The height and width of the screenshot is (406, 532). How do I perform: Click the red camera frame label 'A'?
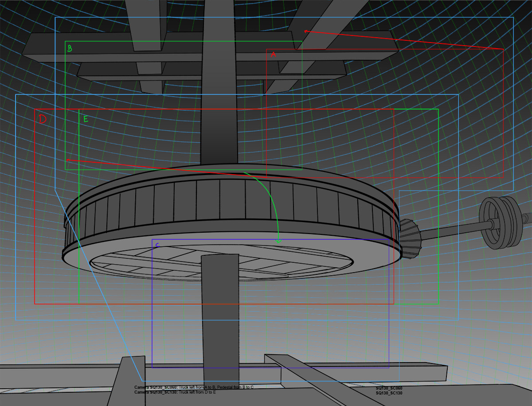tap(274, 54)
